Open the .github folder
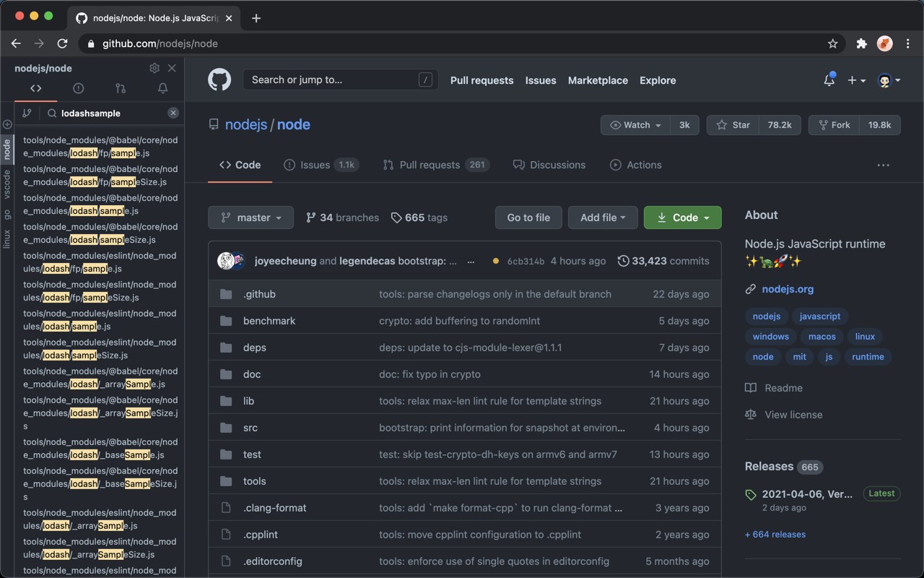This screenshot has width=924, height=578. (x=259, y=294)
